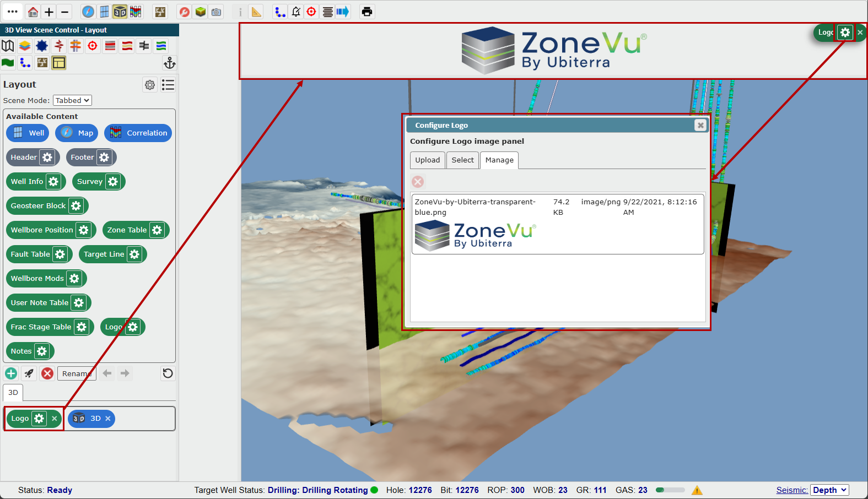This screenshot has width=868, height=499.
Task: Click the plus zoom-in toolbar button
Action: point(49,12)
